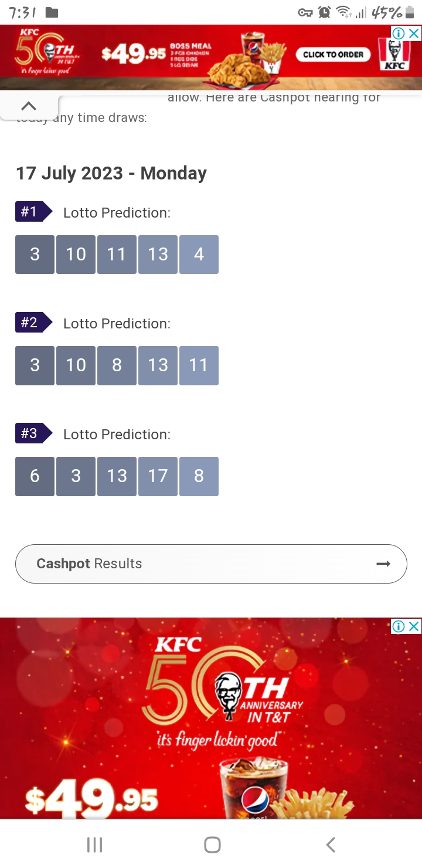Click the CLICK TO ORDER ad button
This screenshot has height=868, width=422.
pyautogui.click(x=333, y=55)
